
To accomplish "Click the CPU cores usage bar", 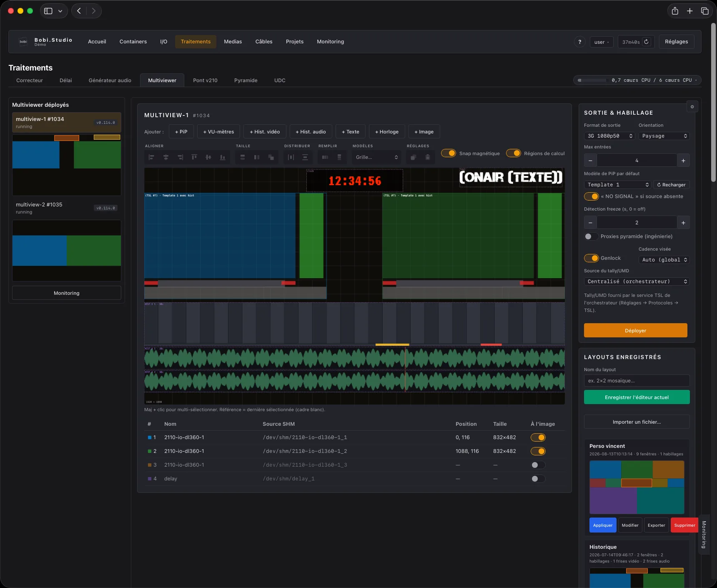I will [637, 80].
